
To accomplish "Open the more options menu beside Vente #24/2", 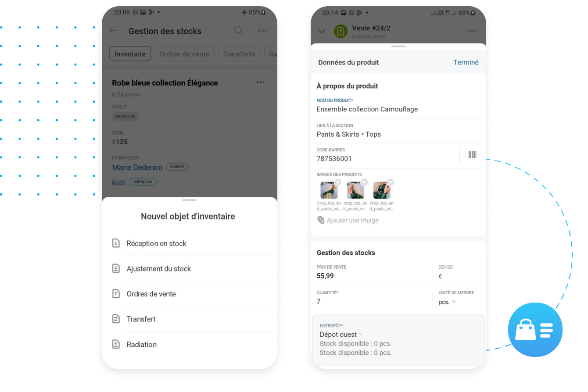I will (472, 31).
